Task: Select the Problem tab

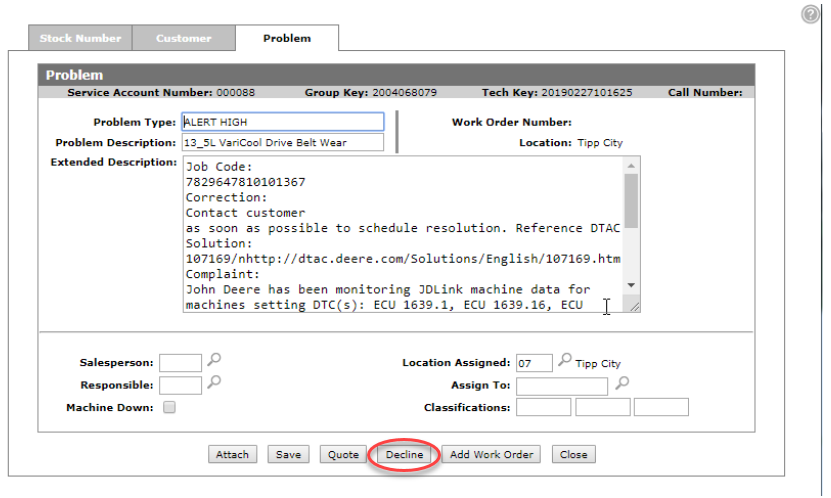Action: point(287,38)
